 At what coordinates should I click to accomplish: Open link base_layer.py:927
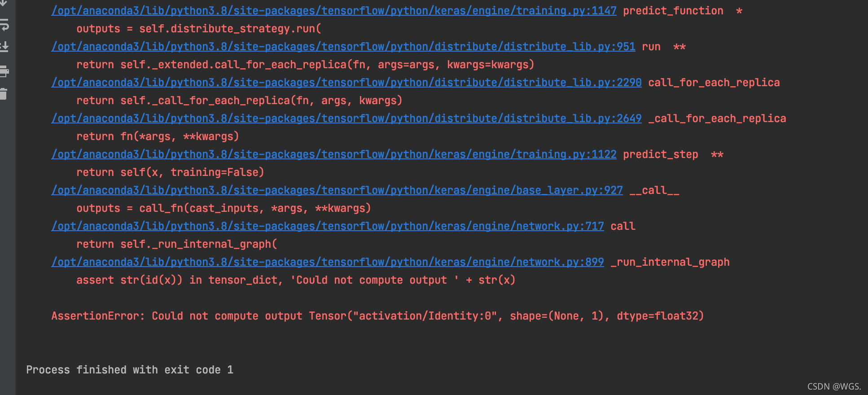point(337,190)
